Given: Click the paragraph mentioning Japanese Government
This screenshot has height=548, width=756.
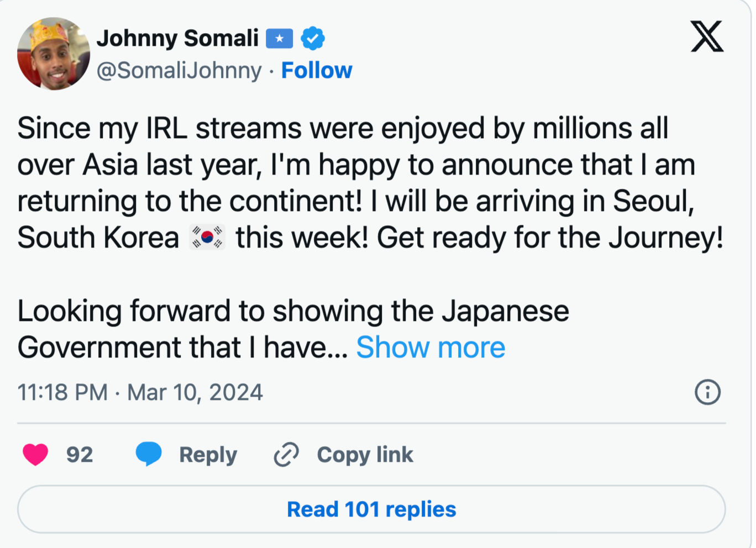Looking at the screenshot, I should pyautogui.click(x=293, y=329).
